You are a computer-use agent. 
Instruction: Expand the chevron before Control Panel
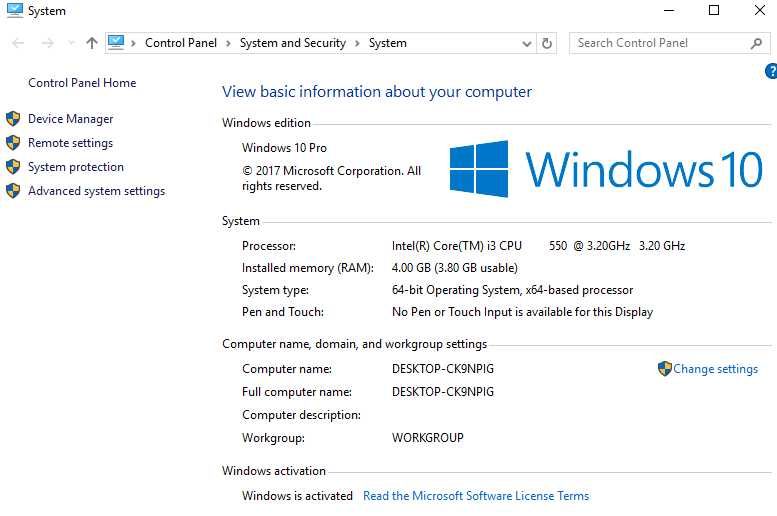point(133,44)
